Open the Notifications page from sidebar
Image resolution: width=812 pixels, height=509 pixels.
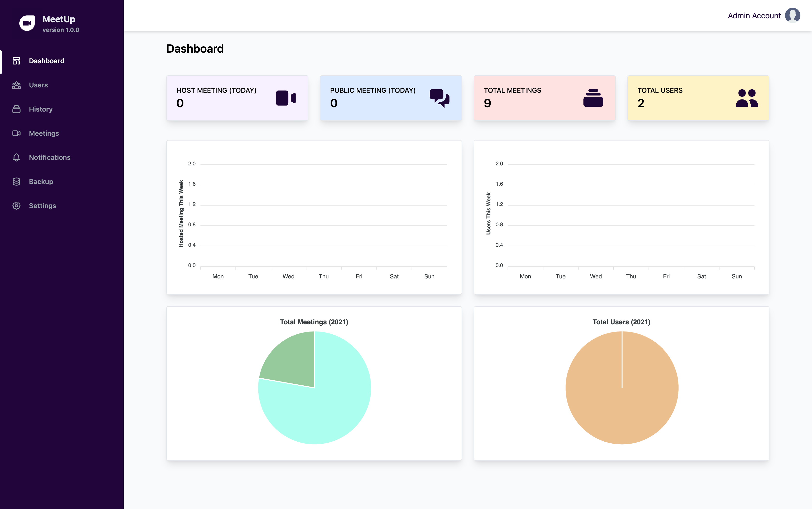[x=50, y=157]
